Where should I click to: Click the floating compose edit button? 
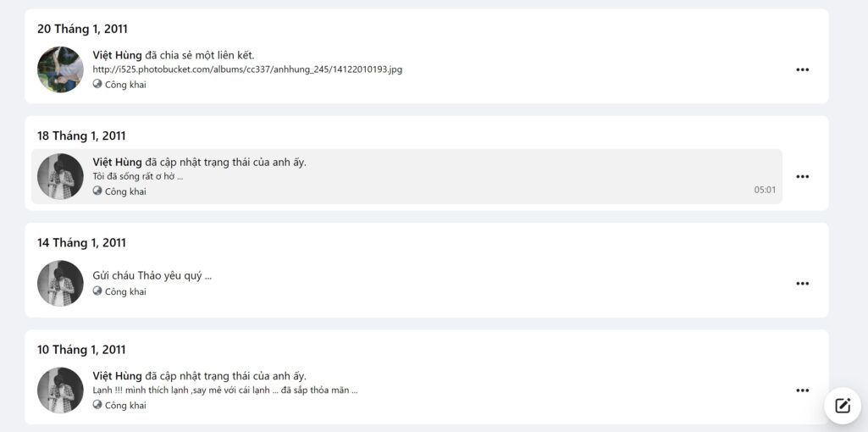[x=842, y=406]
